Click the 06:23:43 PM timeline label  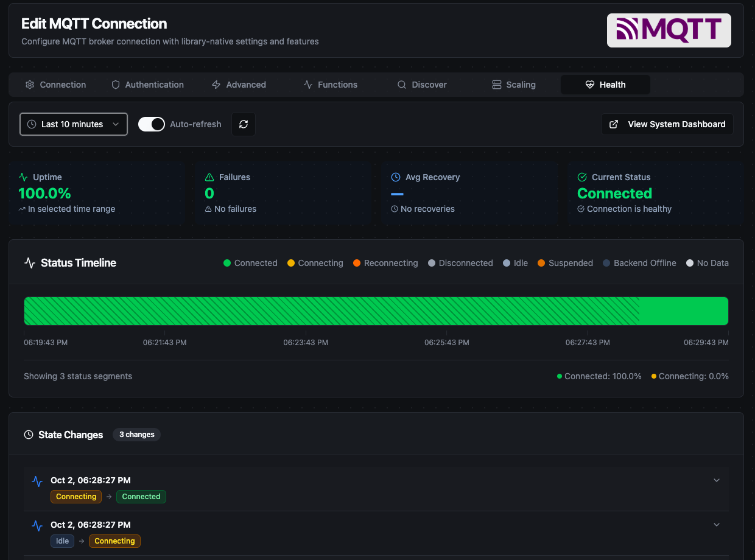306,343
